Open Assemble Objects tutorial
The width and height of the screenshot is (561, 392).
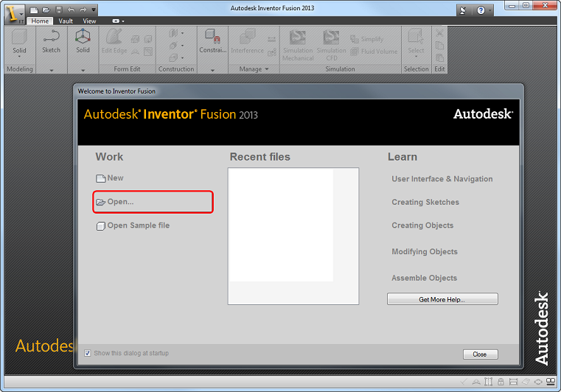(424, 278)
